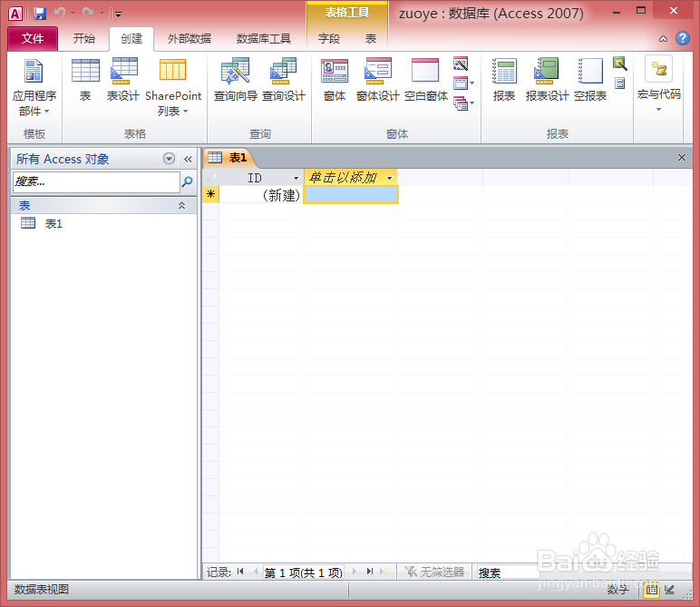
Task: Open the 应用程序部件 templates dropdown
Action: (34, 87)
